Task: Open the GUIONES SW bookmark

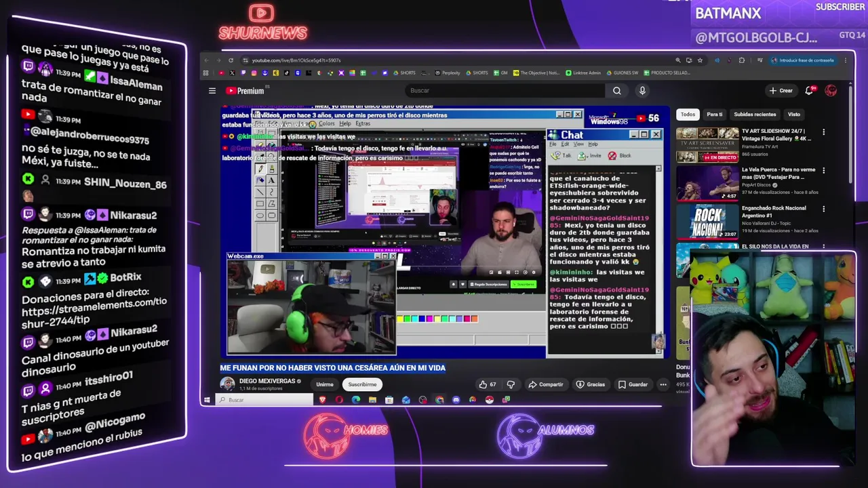Action: (622, 73)
